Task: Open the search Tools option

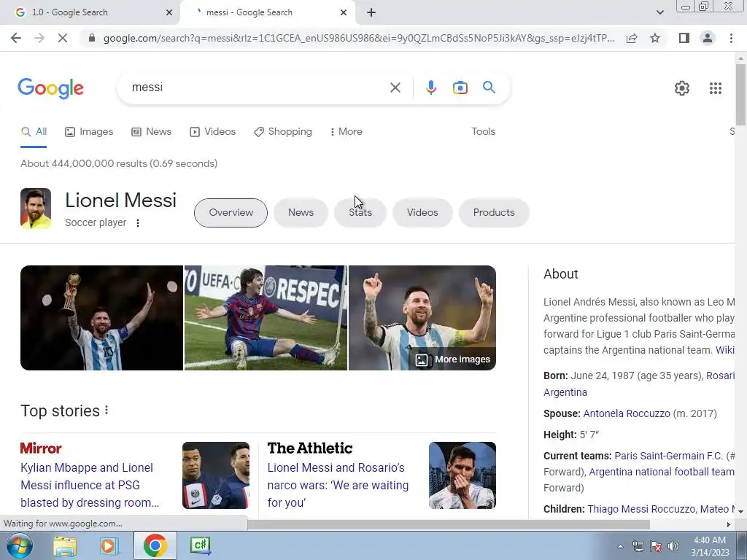Action: (483, 131)
